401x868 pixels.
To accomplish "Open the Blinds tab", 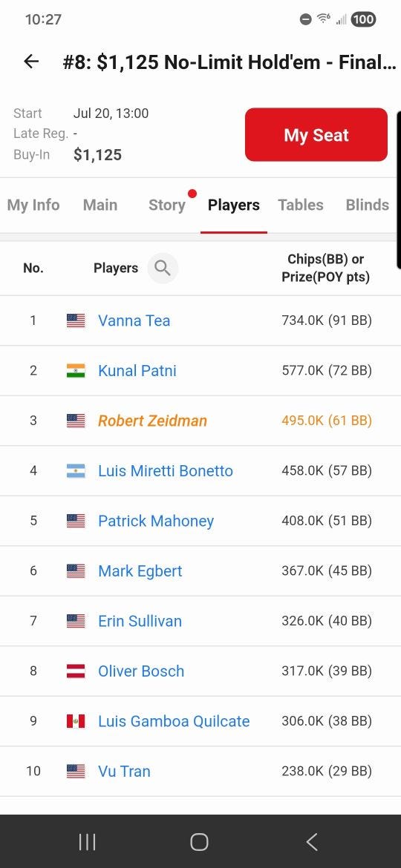I will (x=368, y=205).
